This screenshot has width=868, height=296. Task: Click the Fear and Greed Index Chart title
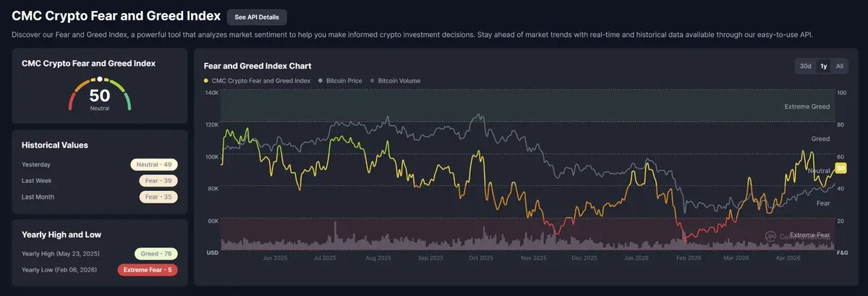(258, 65)
